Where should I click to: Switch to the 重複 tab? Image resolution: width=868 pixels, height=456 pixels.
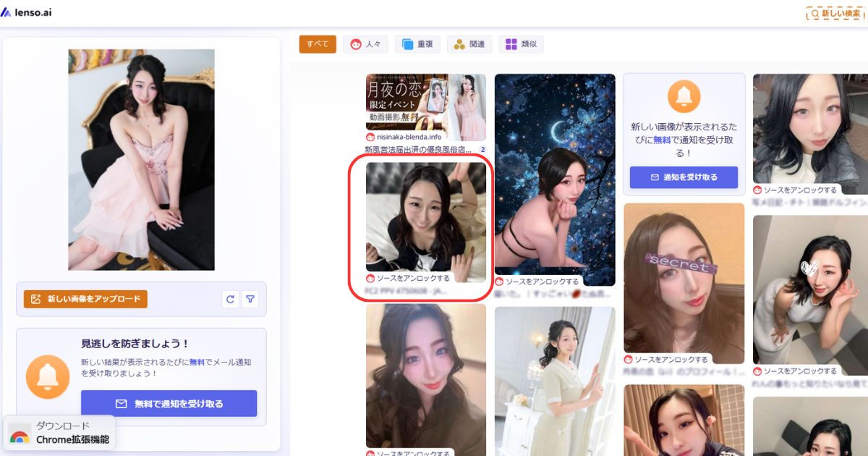coord(417,44)
